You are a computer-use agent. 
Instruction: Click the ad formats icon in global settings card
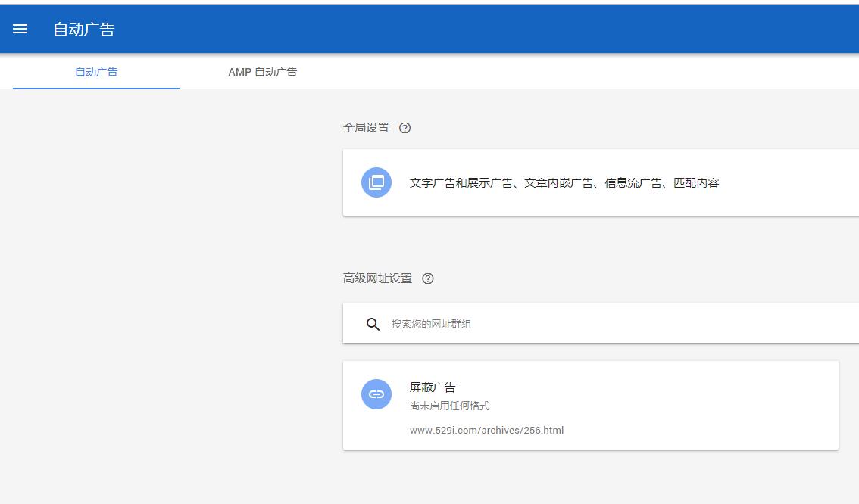(376, 182)
